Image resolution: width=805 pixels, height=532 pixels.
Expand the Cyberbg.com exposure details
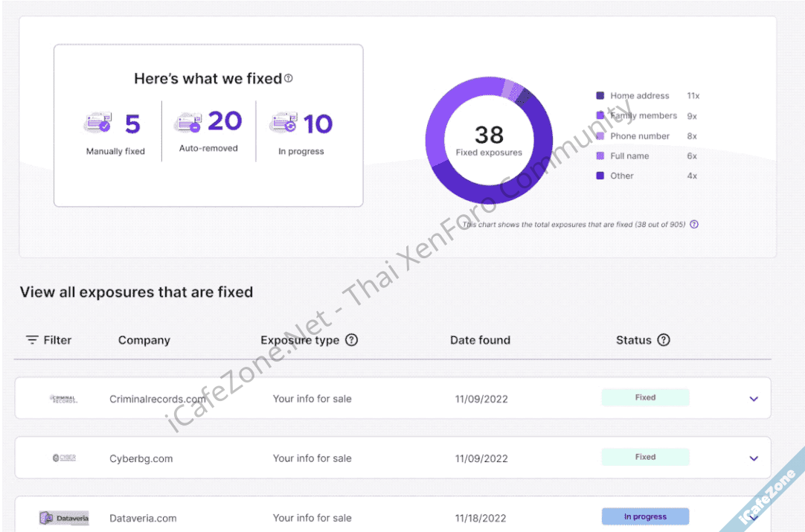754,458
